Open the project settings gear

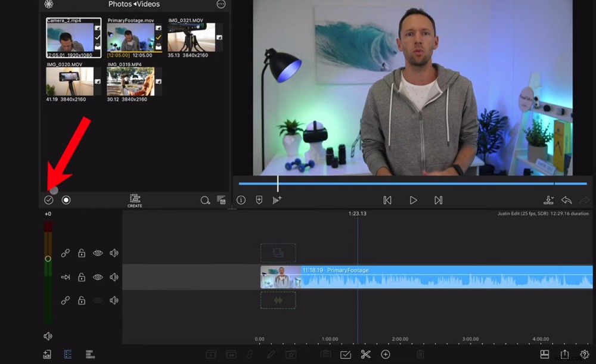coord(585,354)
